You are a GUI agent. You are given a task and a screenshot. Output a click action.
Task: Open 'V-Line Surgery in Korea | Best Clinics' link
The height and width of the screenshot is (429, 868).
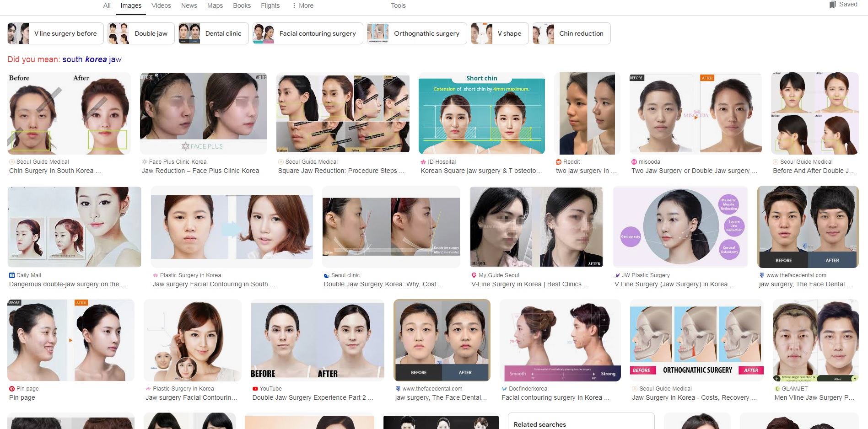[530, 284]
